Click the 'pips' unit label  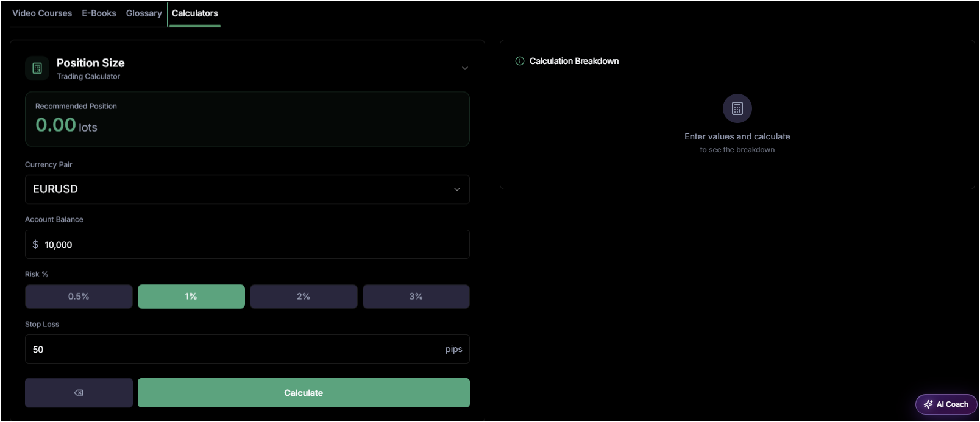coord(454,349)
